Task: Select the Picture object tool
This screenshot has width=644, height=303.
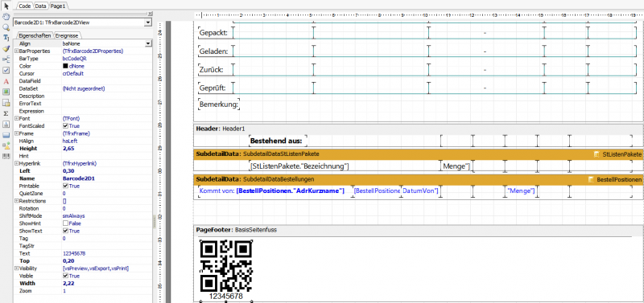Action: tap(6, 92)
